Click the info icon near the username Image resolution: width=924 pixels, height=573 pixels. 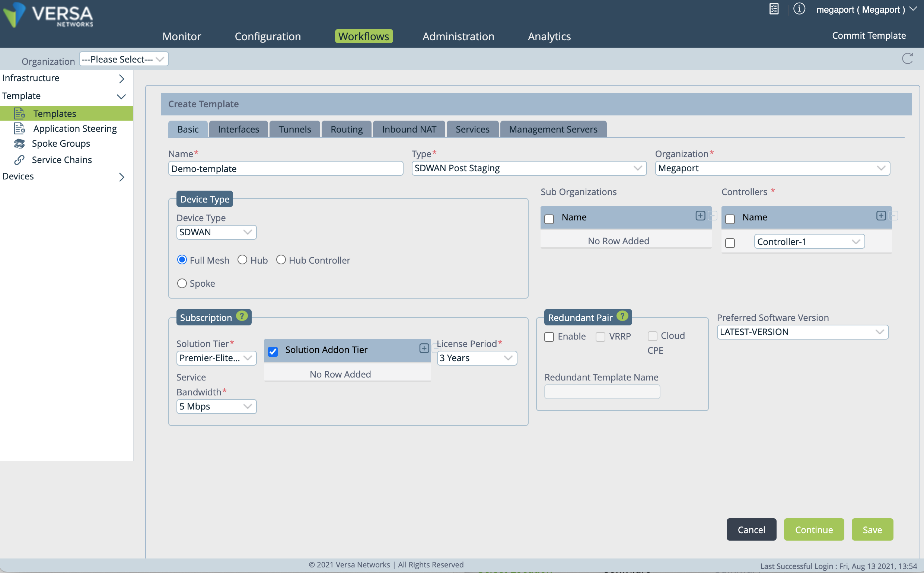click(799, 9)
